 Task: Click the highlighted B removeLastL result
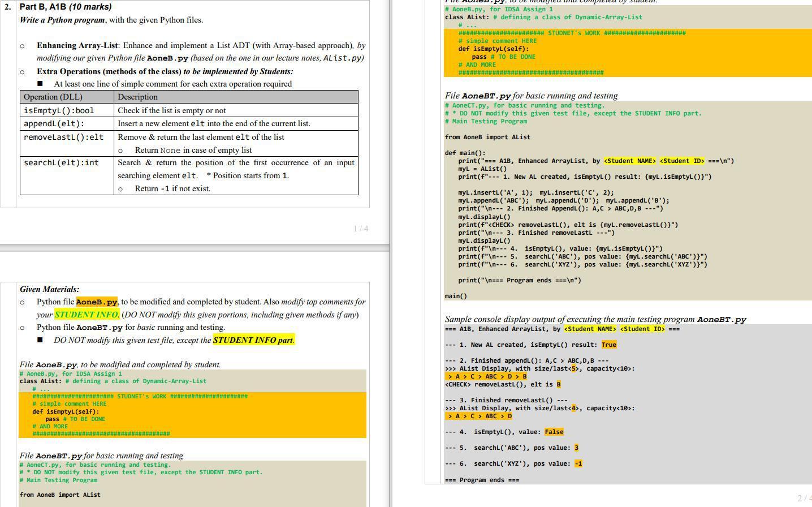[x=558, y=384]
